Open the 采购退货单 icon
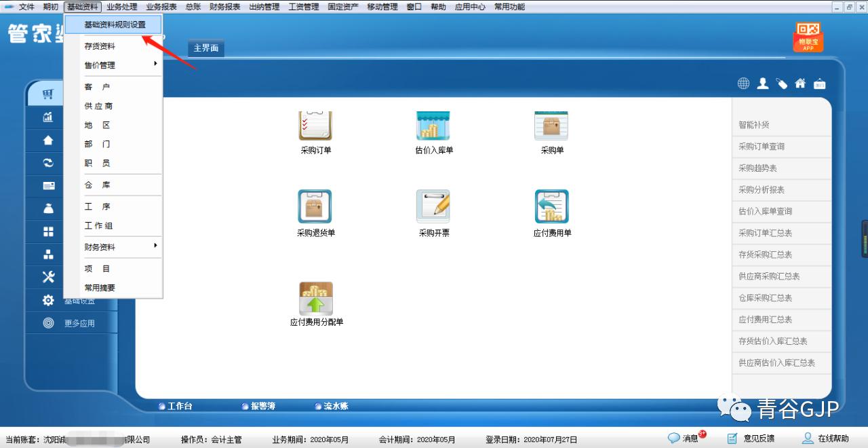868x448 pixels. pos(315,206)
